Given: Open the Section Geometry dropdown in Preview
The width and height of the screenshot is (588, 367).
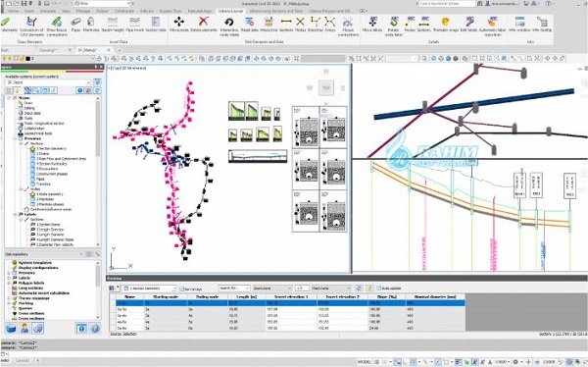Looking at the screenshot, I should (x=150, y=288).
